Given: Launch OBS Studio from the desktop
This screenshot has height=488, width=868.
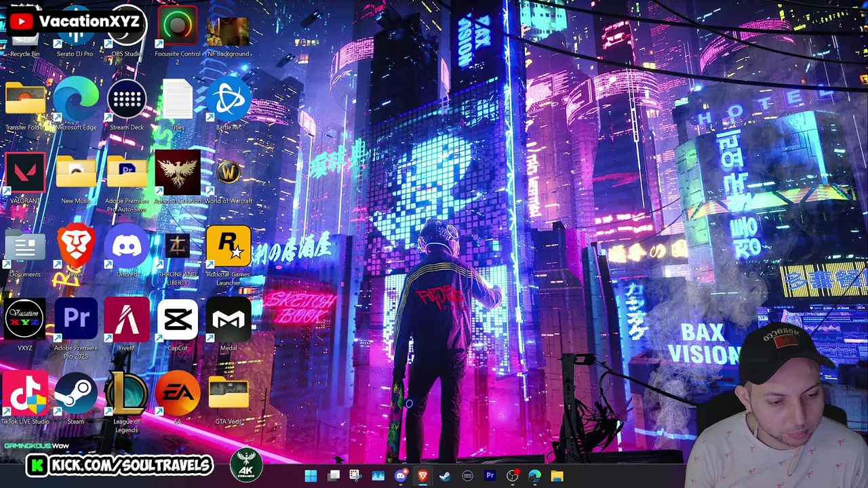Looking at the screenshot, I should point(126,30).
